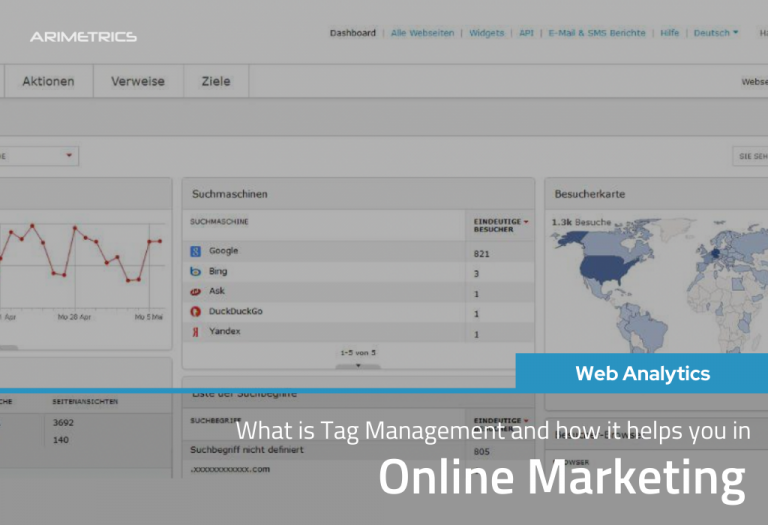Click the Web Analytics category badge
Viewport: 768px width, 525px height.
click(642, 374)
